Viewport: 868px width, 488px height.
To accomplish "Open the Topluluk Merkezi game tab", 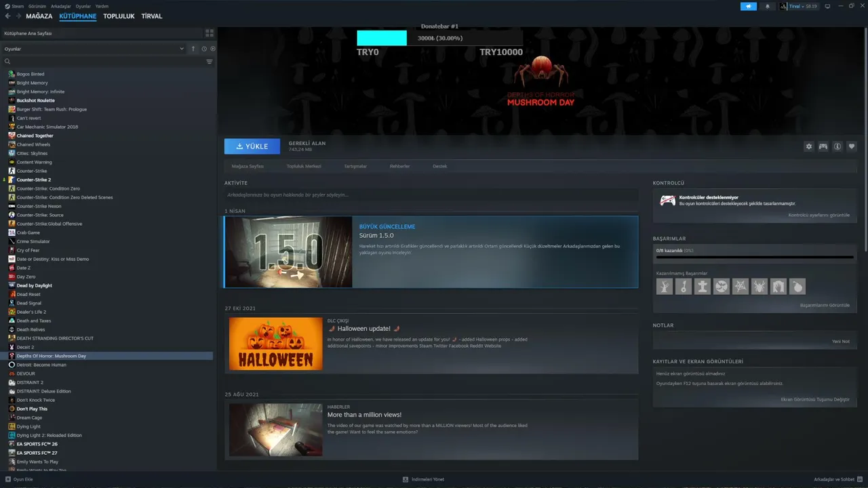I will click(304, 166).
